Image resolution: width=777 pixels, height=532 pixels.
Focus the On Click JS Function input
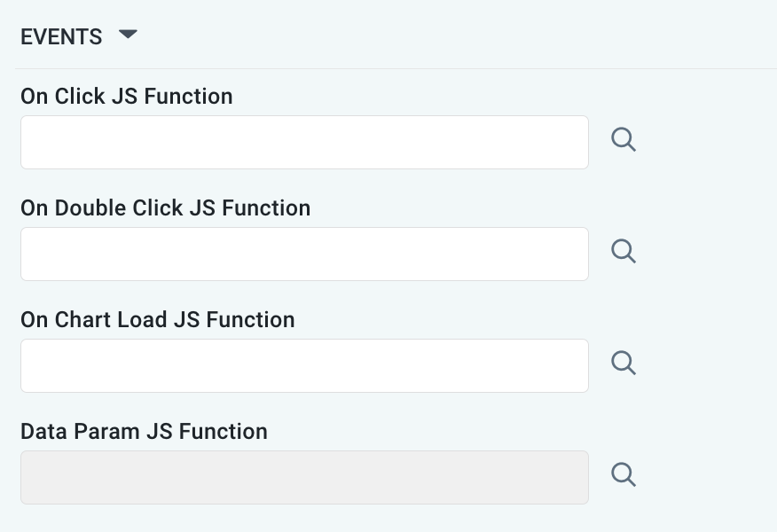(304, 142)
